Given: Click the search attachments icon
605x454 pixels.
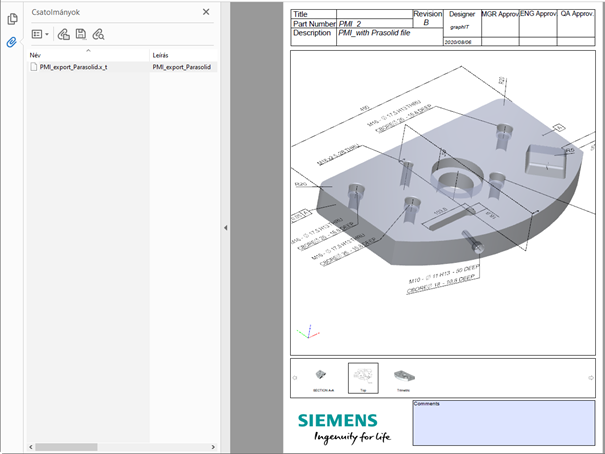Looking at the screenshot, I should tap(98, 34).
